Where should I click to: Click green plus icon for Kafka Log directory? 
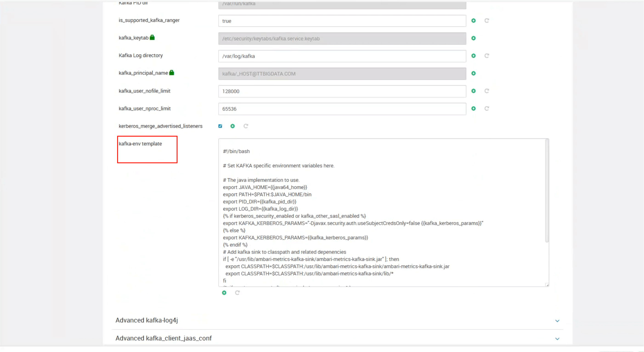(x=473, y=56)
